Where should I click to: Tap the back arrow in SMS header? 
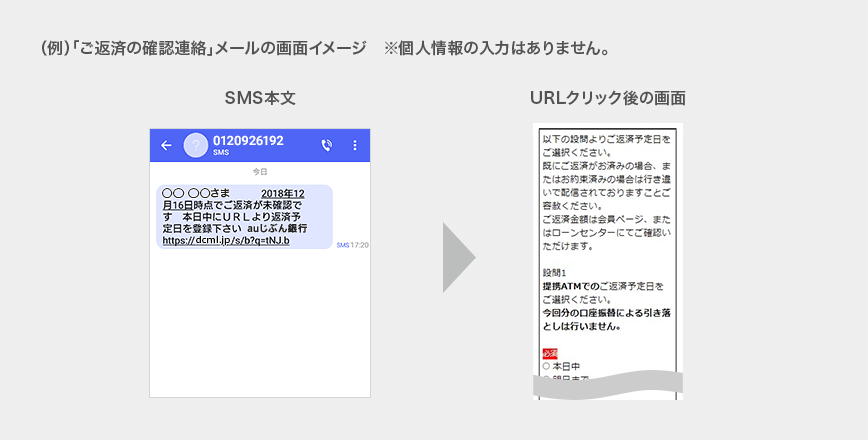pyautogui.click(x=166, y=146)
